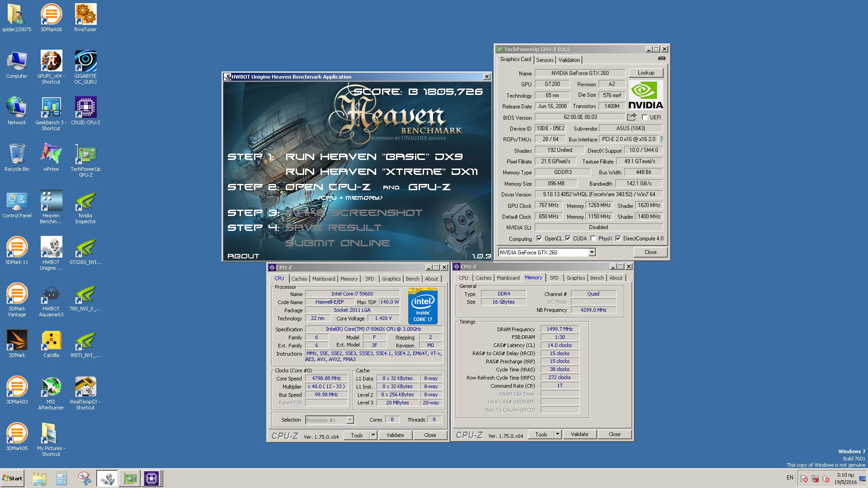Click the Windows Start button

pos(12,479)
